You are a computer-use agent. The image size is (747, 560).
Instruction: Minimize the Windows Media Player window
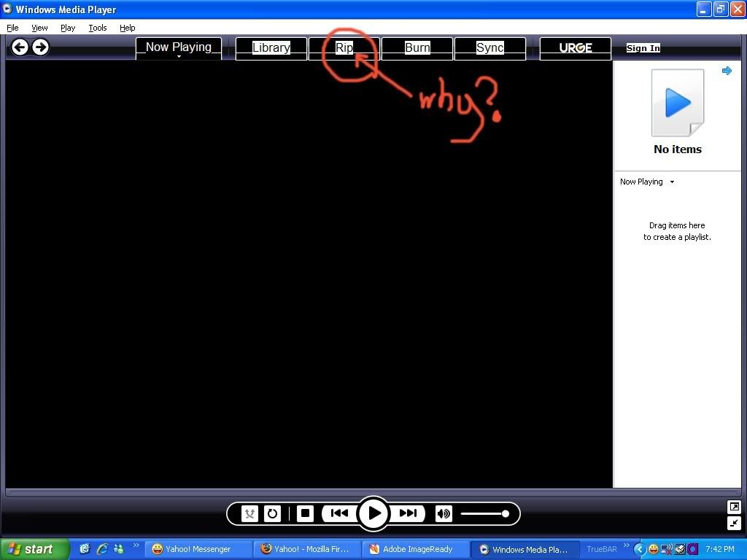click(704, 9)
